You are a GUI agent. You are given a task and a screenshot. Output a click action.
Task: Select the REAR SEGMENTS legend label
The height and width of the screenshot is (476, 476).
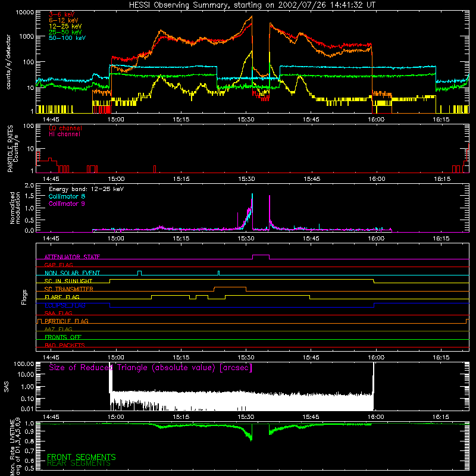79,463
